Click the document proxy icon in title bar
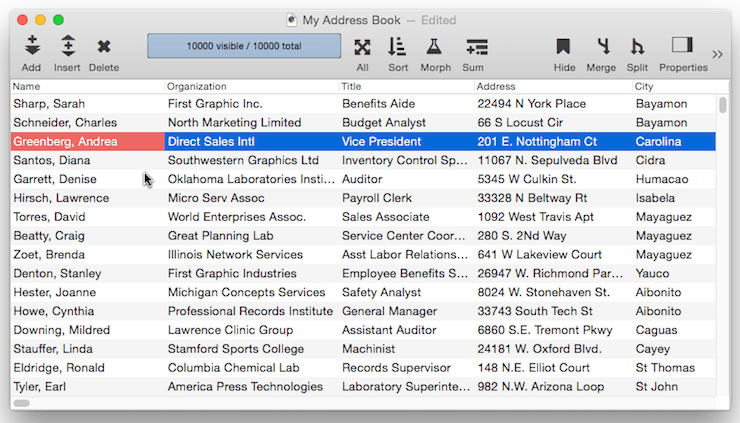Image resolution: width=740 pixels, height=423 pixels. pos(292,20)
